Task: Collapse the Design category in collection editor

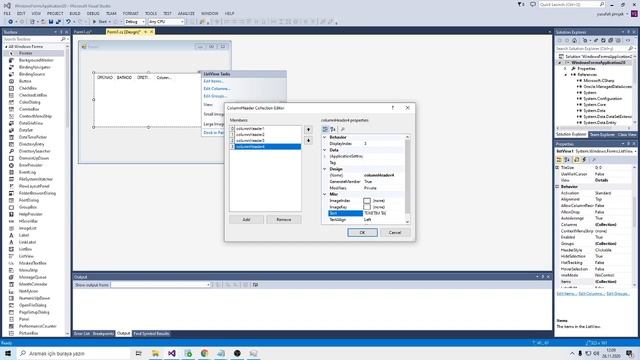Action: pos(325,169)
